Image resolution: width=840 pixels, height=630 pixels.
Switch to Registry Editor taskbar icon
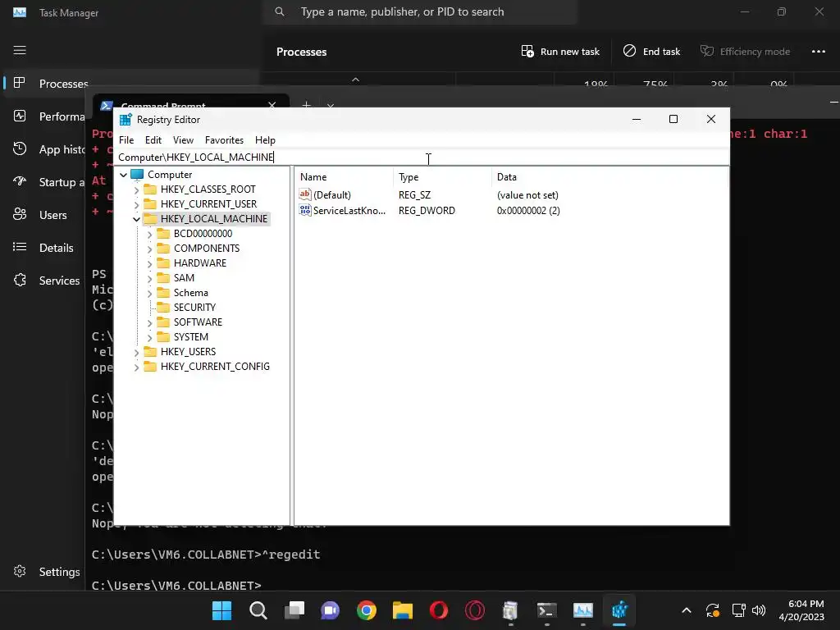(619, 610)
